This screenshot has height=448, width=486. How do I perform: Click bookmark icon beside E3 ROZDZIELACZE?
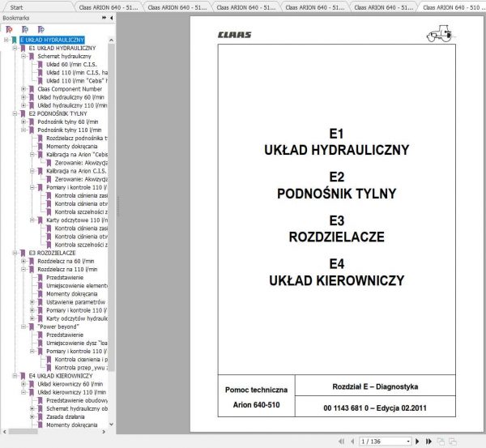tap(23, 253)
